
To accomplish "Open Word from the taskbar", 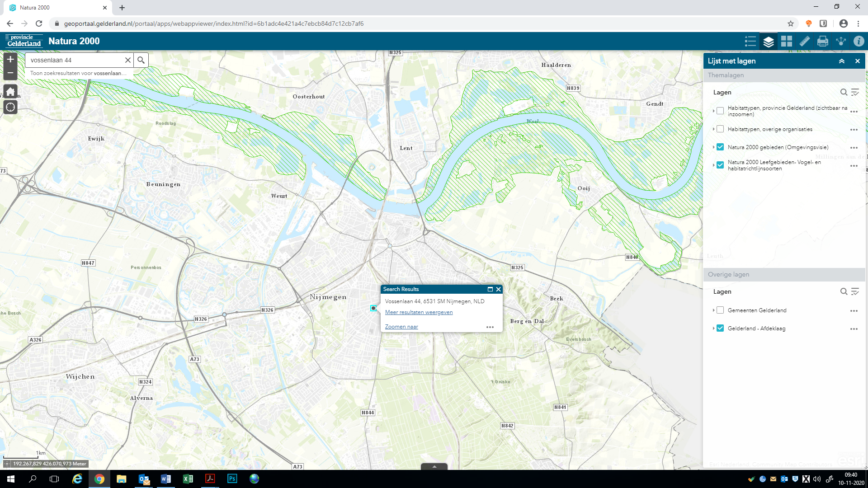I will click(165, 479).
